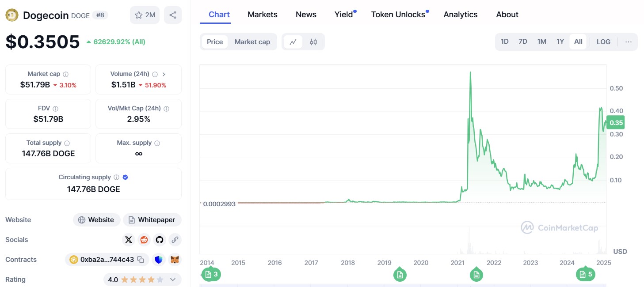Switch chart data to Market cap

[x=252, y=42]
